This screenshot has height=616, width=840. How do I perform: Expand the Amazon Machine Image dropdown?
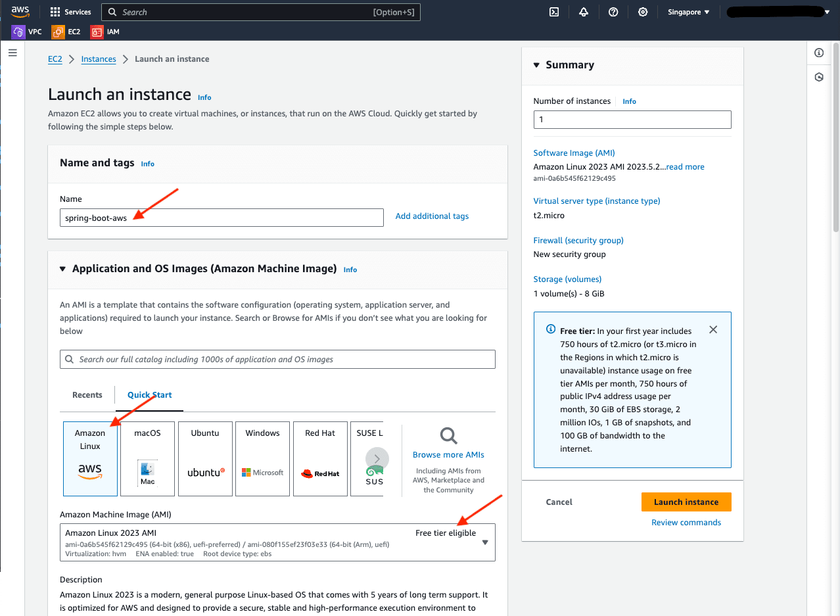tap(485, 542)
